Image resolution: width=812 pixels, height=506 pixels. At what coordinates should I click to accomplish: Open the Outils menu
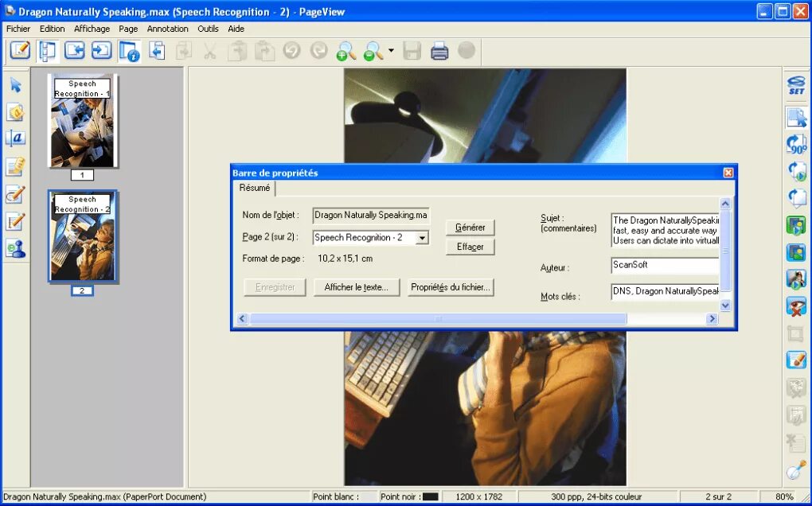(209, 29)
